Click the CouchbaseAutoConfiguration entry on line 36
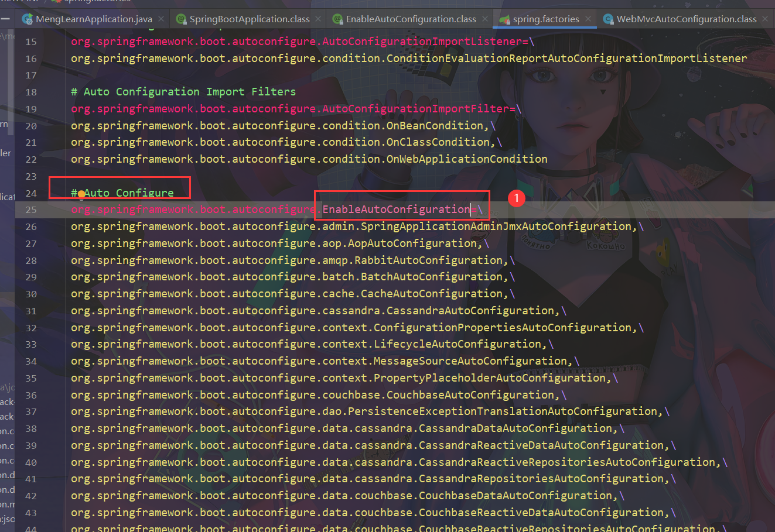The width and height of the screenshot is (775, 532). pyautogui.click(x=470, y=395)
